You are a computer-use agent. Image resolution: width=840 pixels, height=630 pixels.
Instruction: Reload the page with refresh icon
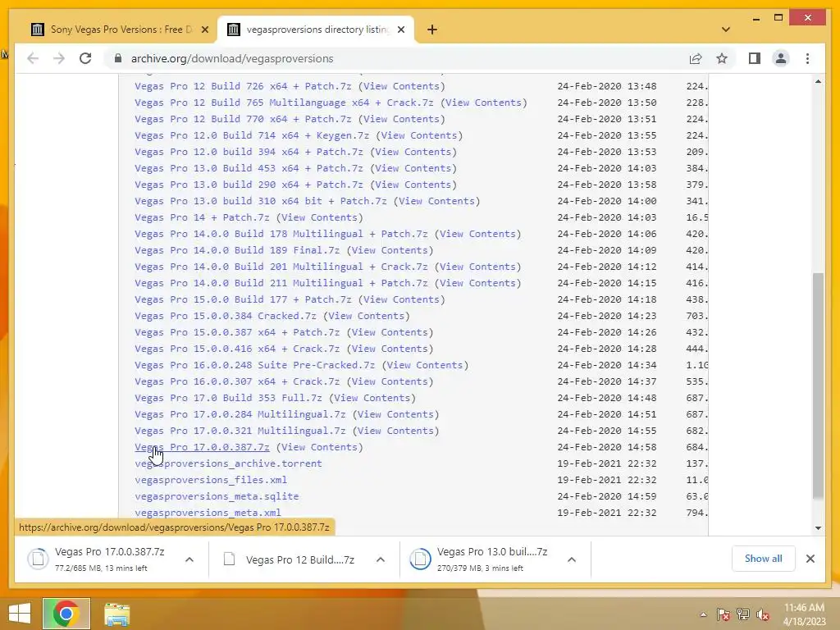coord(85,58)
